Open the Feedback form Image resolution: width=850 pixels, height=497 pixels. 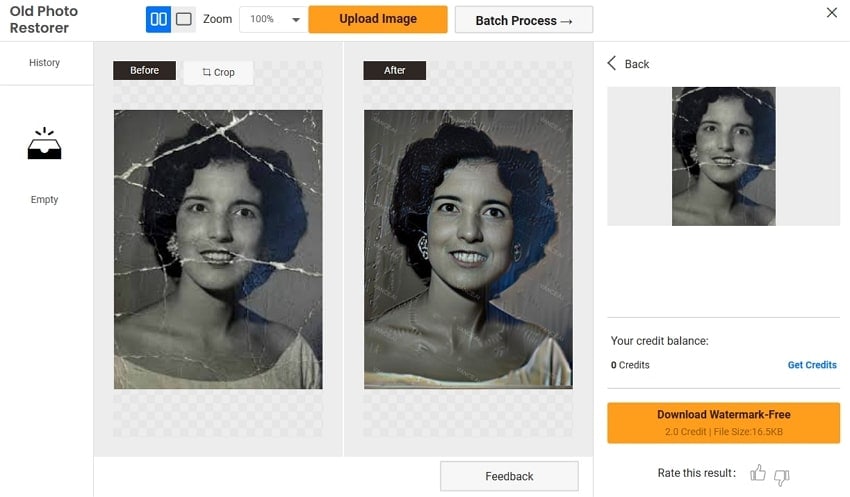pos(509,476)
